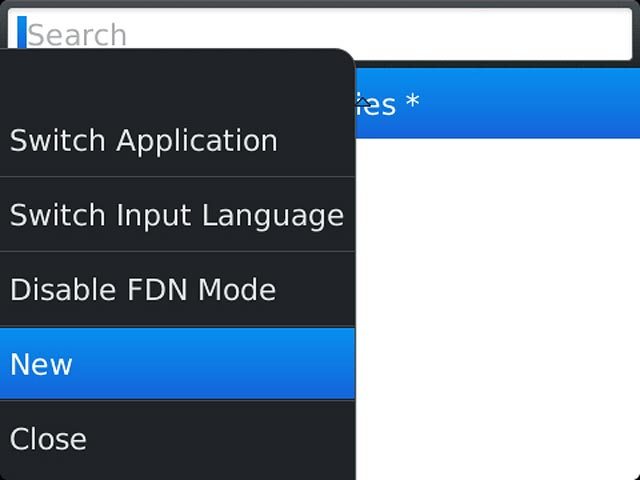Viewport: 640px width, 480px height.
Task: Open the application switcher menu entry
Action: pyautogui.click(x=177, y=140)
